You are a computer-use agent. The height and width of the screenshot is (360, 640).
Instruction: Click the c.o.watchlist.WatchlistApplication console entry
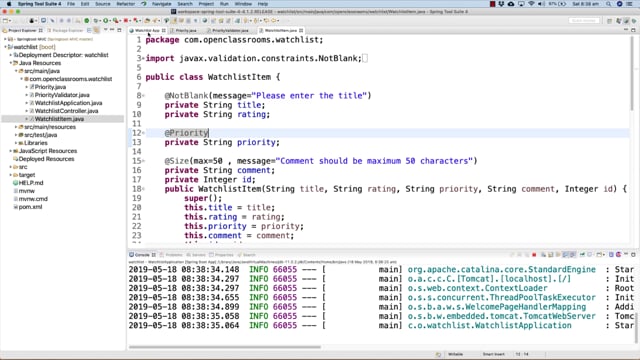489,326
